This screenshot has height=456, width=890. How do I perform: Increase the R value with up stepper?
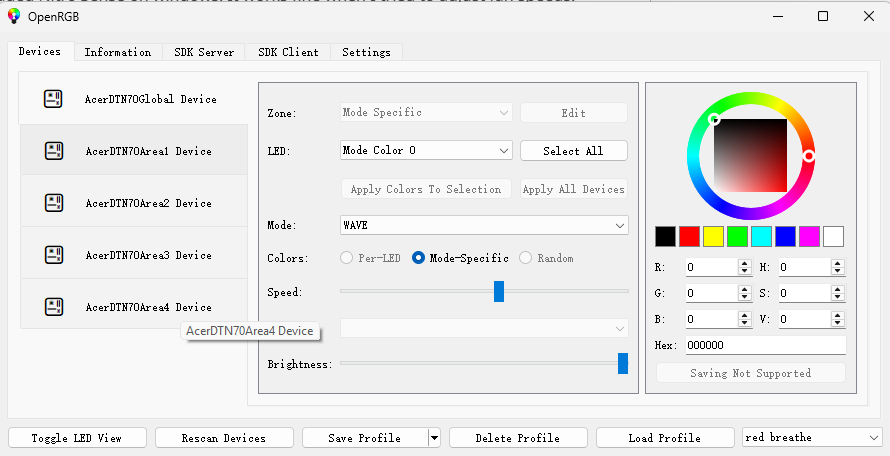745,263
